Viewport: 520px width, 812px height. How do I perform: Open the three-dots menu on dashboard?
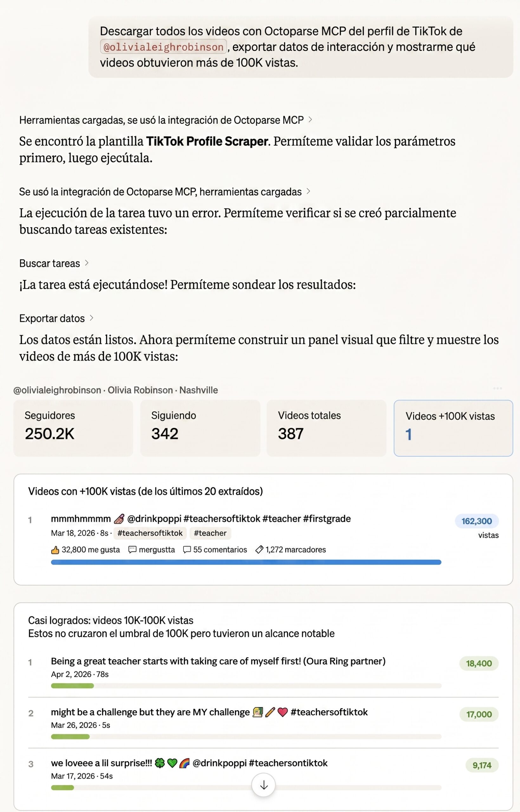pos(497,389)
